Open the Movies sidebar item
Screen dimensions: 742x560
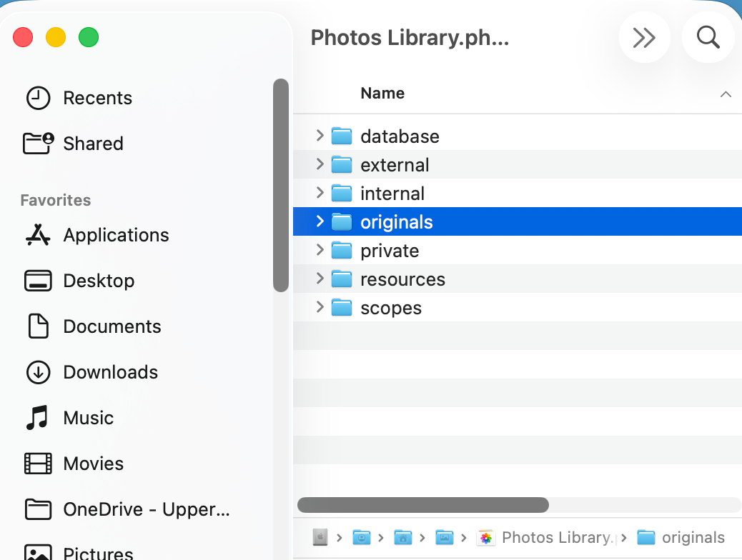tap(93, 464)
